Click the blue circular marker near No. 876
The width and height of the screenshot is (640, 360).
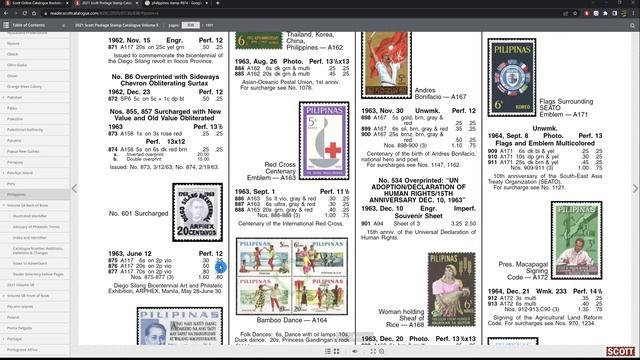[220, 267]
